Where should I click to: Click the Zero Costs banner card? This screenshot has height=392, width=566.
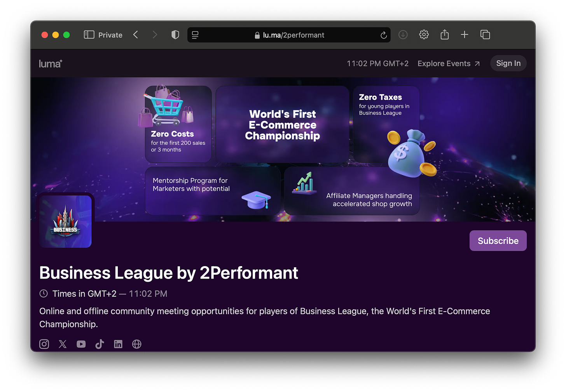coord(178,124)
